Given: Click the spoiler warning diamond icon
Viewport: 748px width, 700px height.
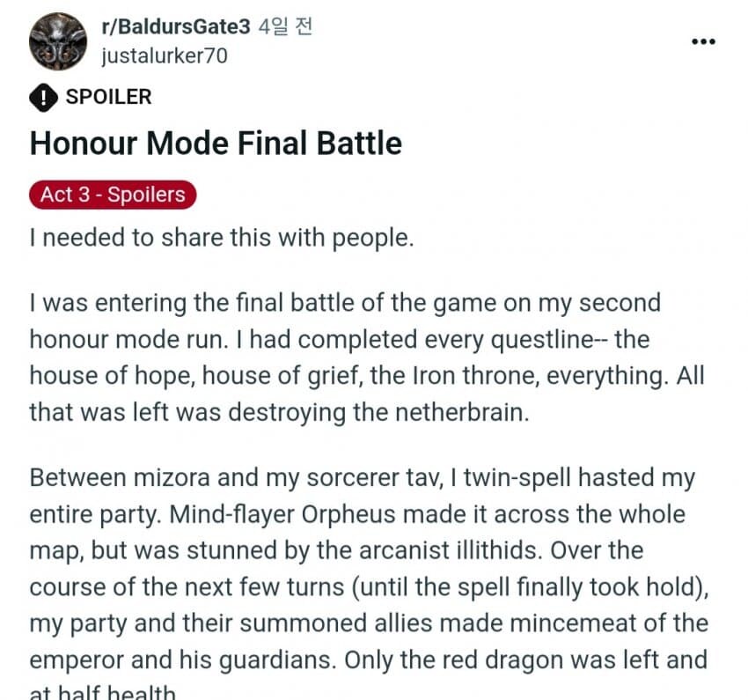Looking at the screenshot, I should 43,98.
